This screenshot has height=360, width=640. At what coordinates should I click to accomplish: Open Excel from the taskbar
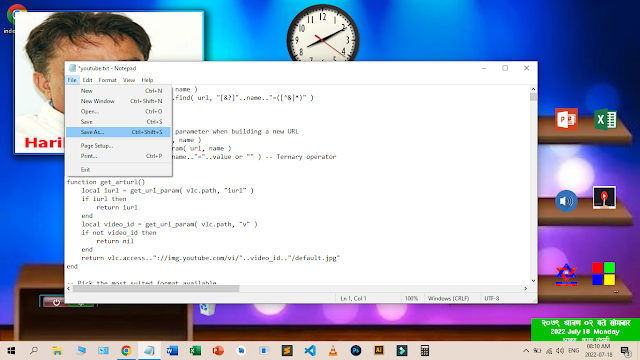click(195, 350)
